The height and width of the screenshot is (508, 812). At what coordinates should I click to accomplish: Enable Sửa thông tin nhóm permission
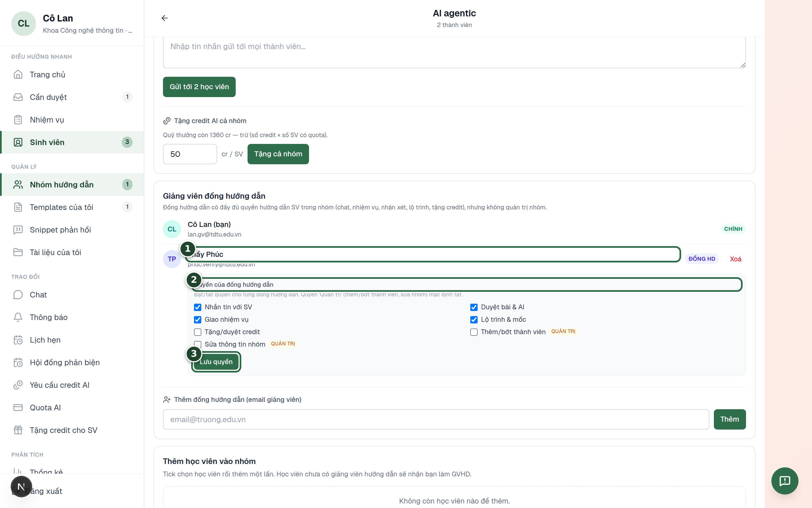(198, 344)
